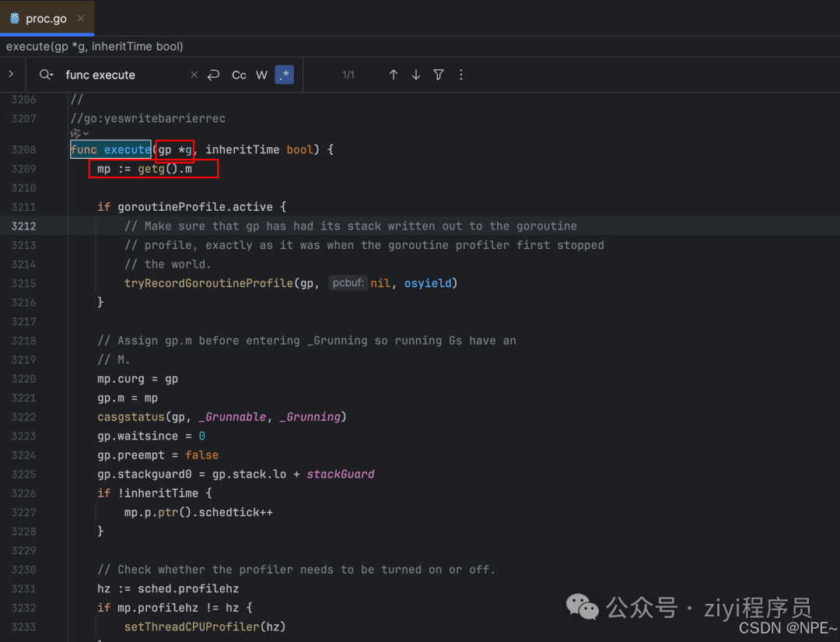Open the search filter options
Screen dimensions: 840x642
[x=439, y=75]
